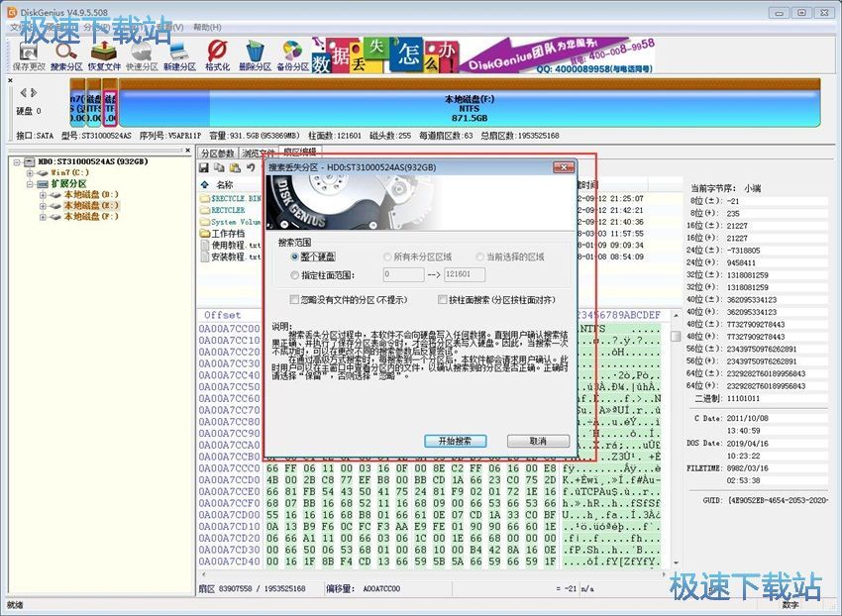
Task: Collapse the HD0:ST31000524AS tree node
Action: tap(17, 161)
